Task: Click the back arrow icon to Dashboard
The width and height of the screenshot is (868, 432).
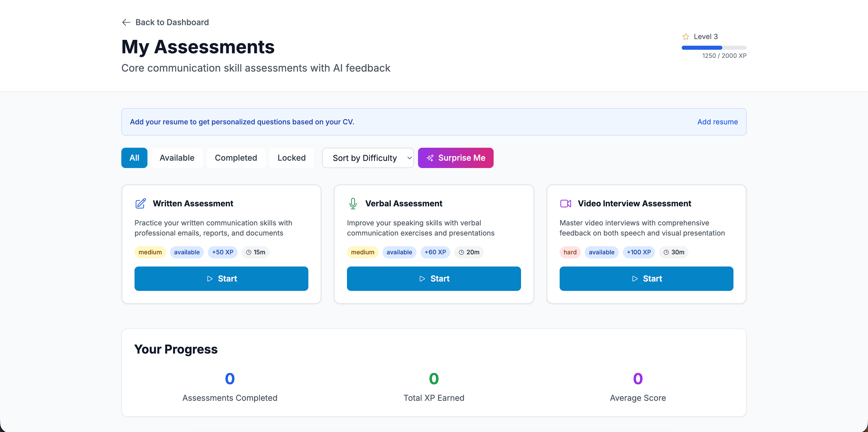Action: pyautogui.click(x=126, y=22)
